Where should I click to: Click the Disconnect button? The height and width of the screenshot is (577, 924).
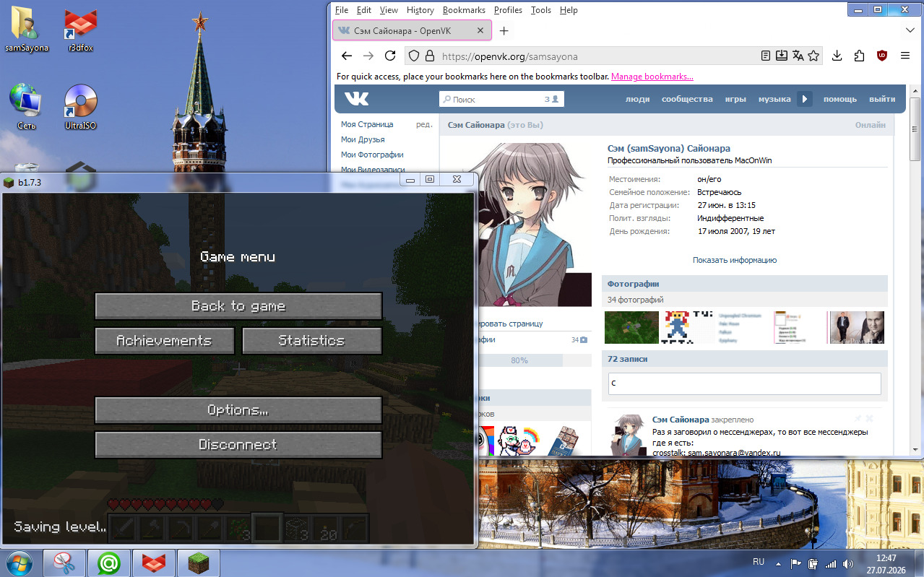(x=238, y=445)
